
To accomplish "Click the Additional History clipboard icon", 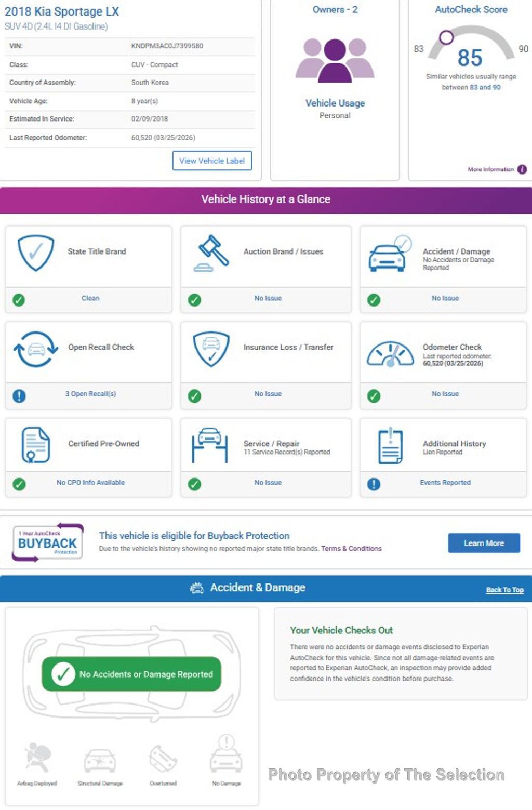I will (390, 445).
